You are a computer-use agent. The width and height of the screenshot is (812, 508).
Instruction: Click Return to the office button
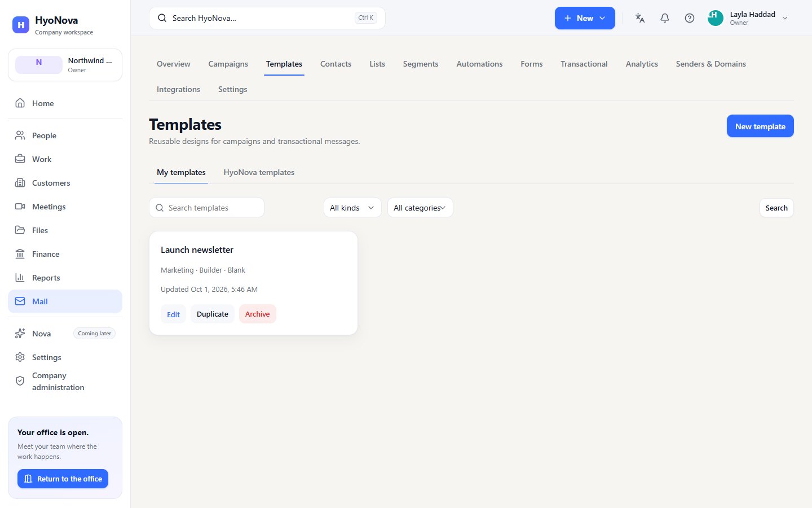[63, 479]
